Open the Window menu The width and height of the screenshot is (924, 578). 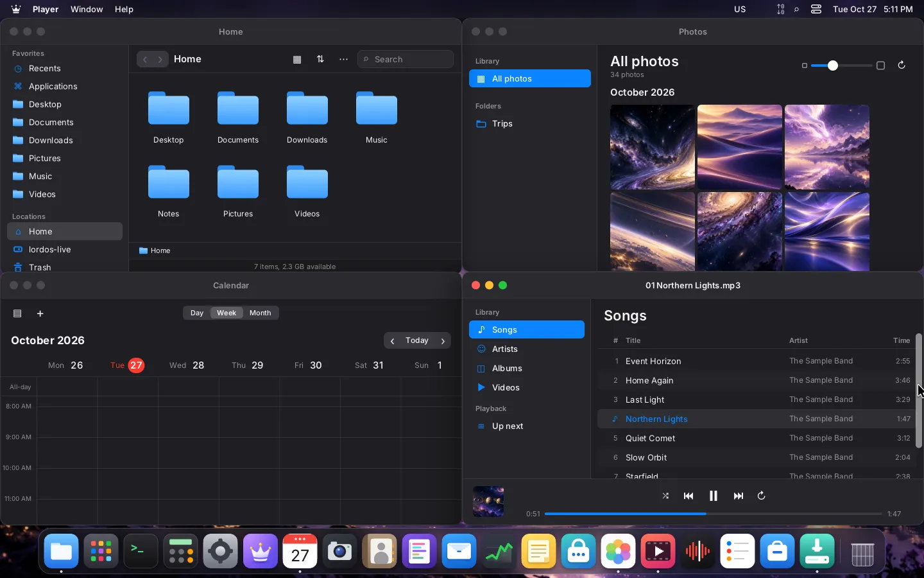coord(87,9)
